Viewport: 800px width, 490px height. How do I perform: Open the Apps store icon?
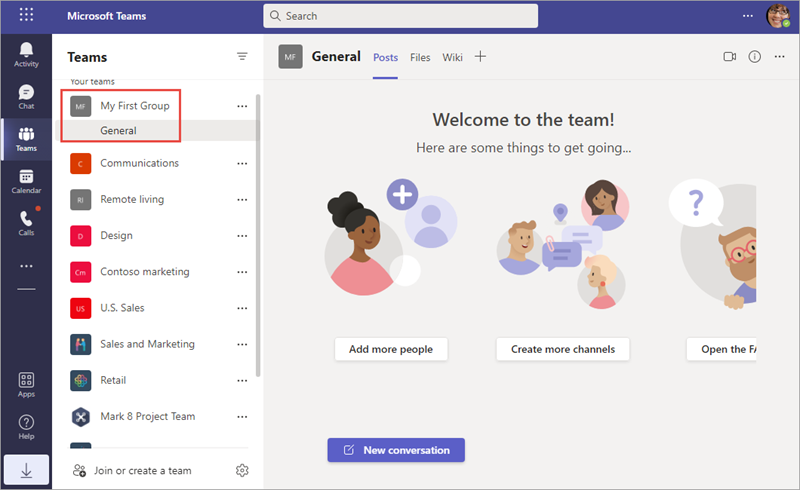26,385
